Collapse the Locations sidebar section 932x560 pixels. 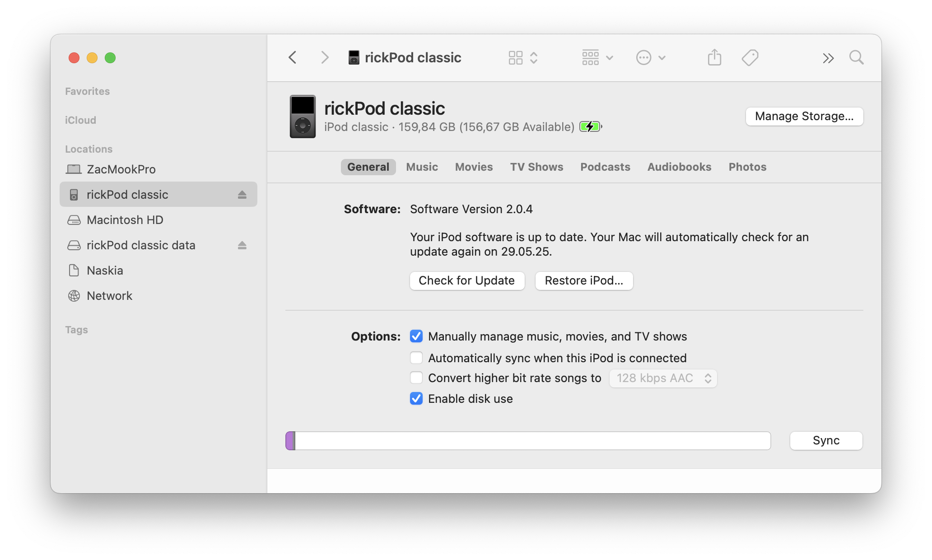(89, 149)
